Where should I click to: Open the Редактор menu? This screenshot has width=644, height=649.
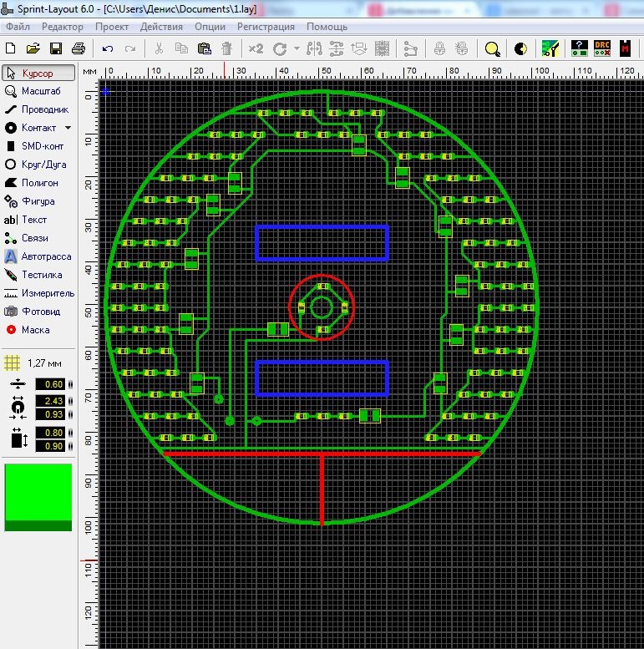click(x=63, y=27)
